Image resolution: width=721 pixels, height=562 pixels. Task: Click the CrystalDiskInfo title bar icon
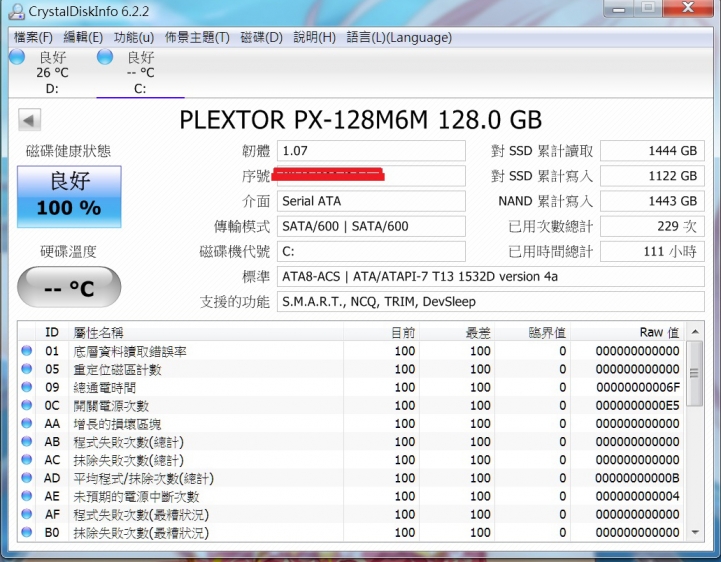coord(17,11)
